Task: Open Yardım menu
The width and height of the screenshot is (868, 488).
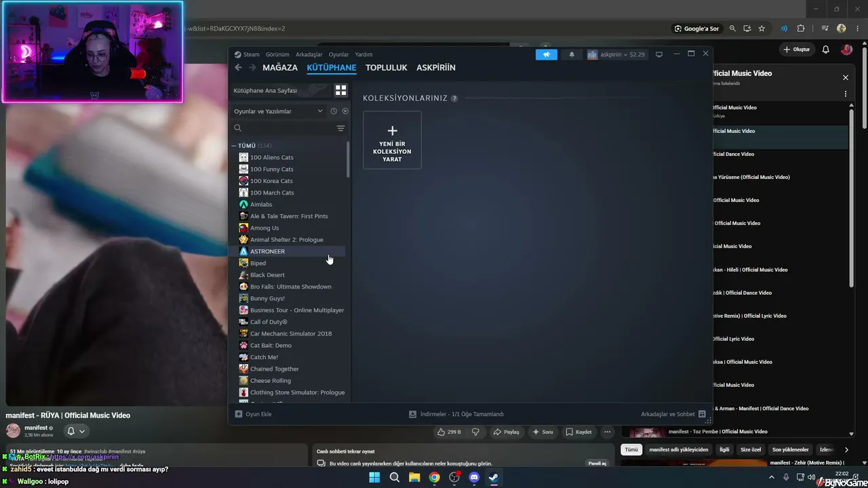Action: 363,54
